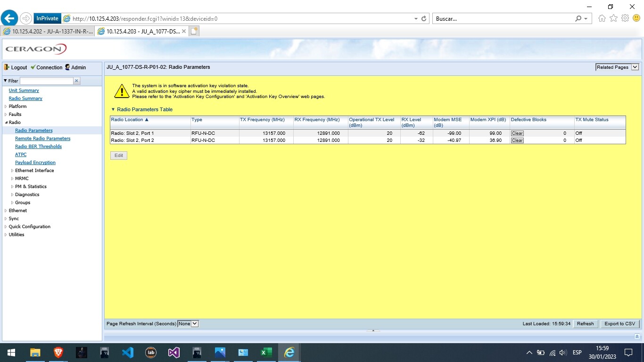Click the smiley feedback icon in IE

tap(636, 18)
